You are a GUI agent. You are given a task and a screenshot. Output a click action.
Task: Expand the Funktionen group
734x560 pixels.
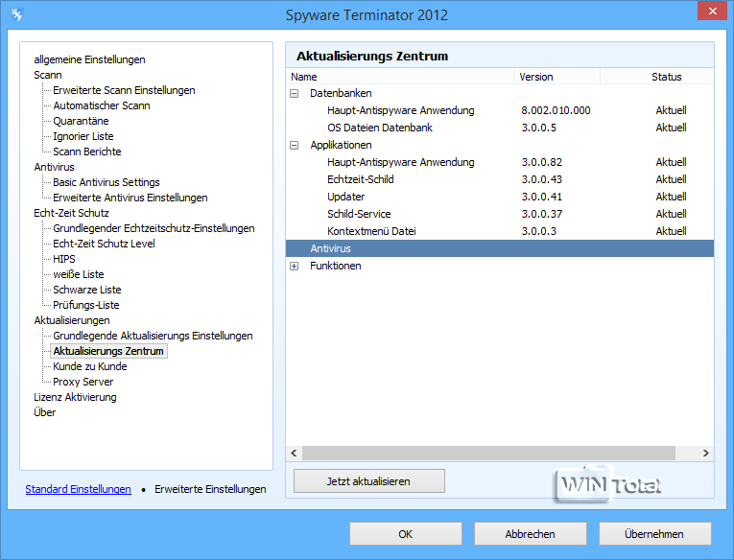click(x=294, y=267)
